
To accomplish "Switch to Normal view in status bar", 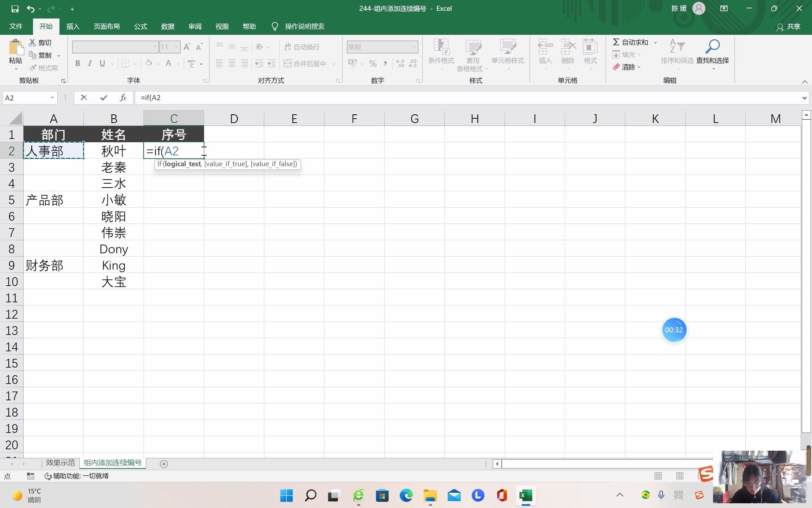I will pos(658,476).
